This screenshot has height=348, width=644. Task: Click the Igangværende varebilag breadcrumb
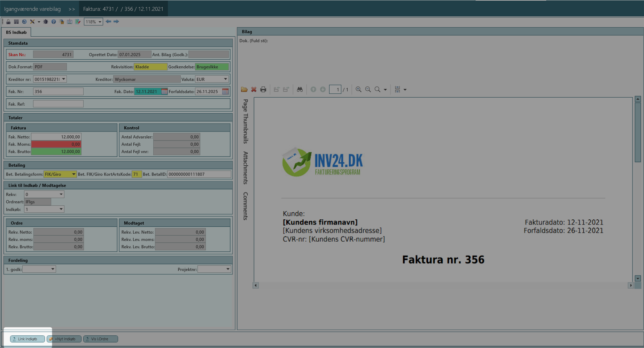(32, 9)
